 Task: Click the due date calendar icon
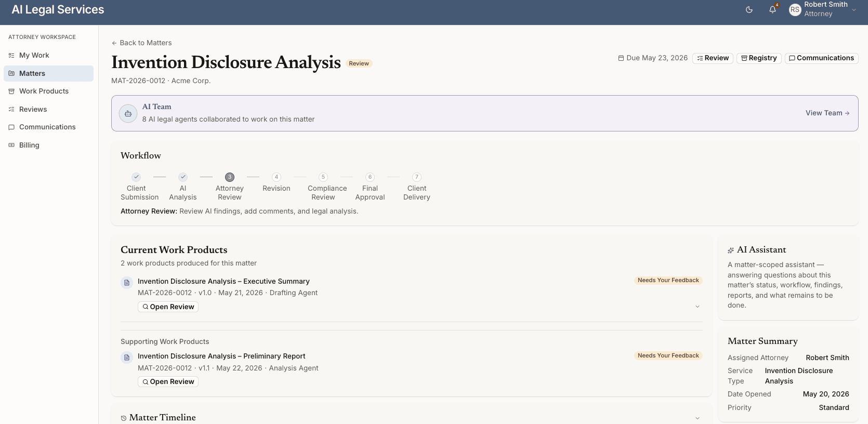click(x=621, y=58)
